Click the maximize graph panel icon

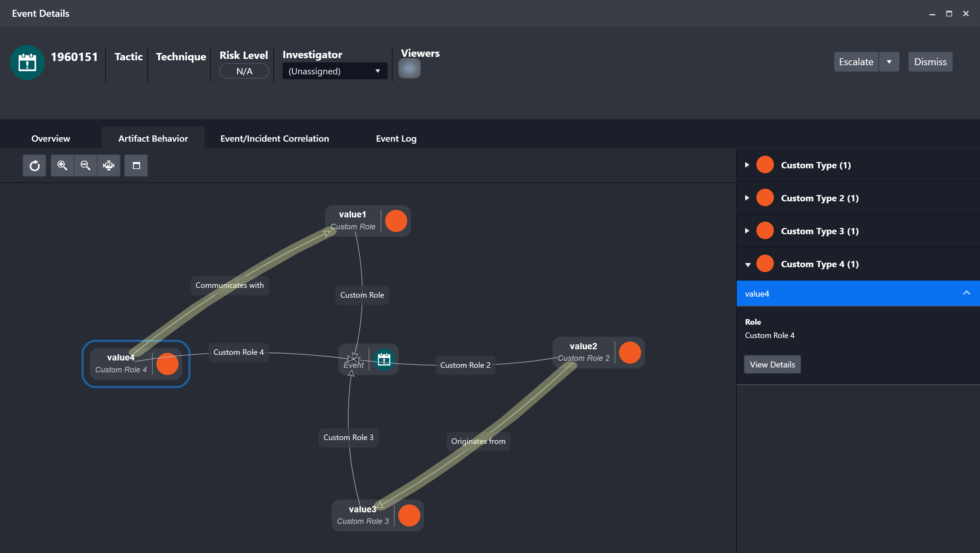136,166
